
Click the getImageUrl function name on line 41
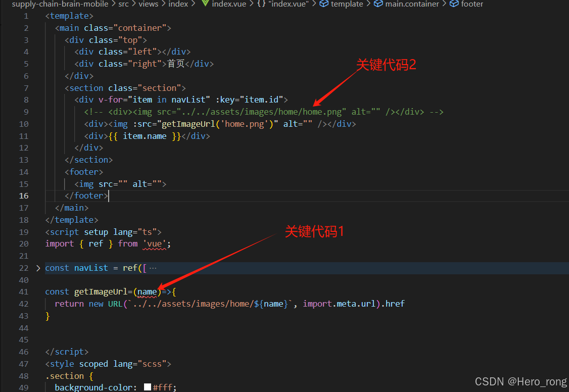pyautogui.click(x=101, y=292)
